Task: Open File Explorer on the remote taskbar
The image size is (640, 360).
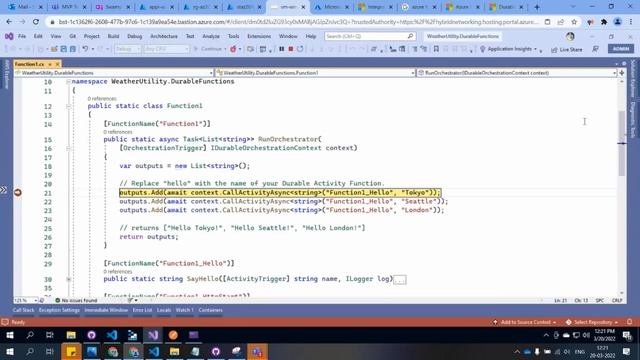Action: pyautogui.click(x=71, y=335)
